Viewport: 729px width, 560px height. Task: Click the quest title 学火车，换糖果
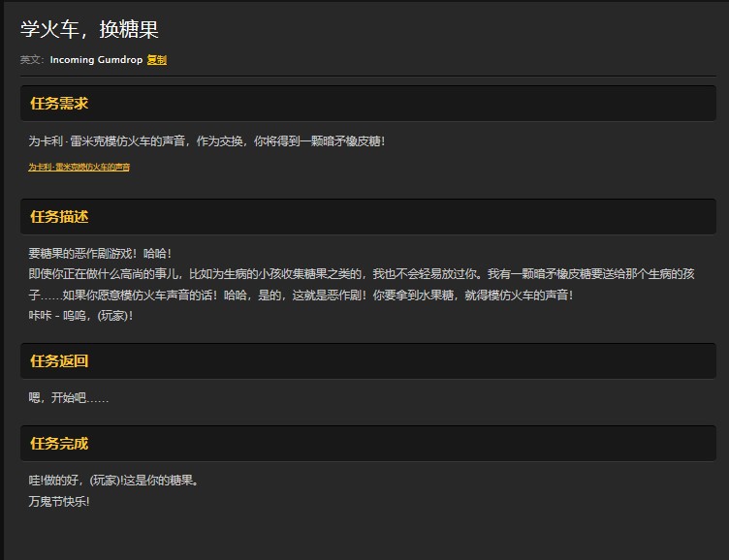(89, 30)
